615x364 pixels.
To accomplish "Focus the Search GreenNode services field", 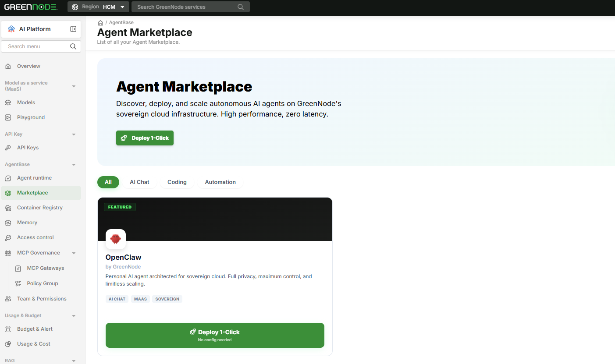I will point(191,7).
